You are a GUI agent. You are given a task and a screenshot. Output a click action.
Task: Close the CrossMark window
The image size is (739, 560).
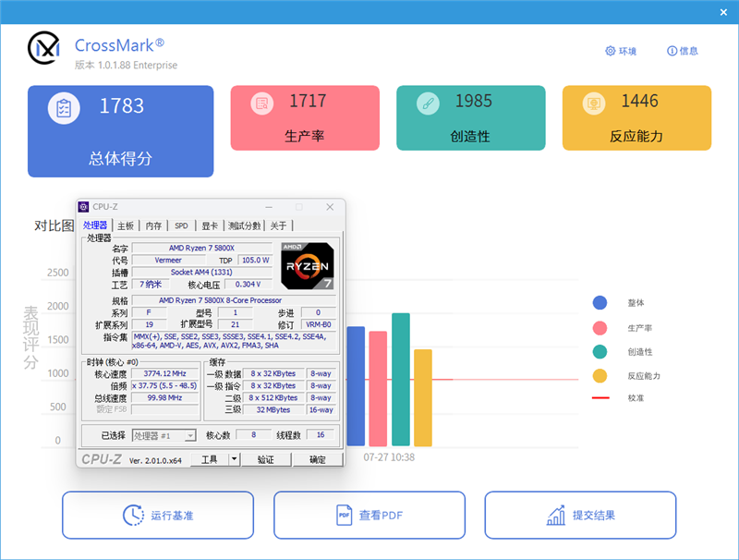[723, 12]
